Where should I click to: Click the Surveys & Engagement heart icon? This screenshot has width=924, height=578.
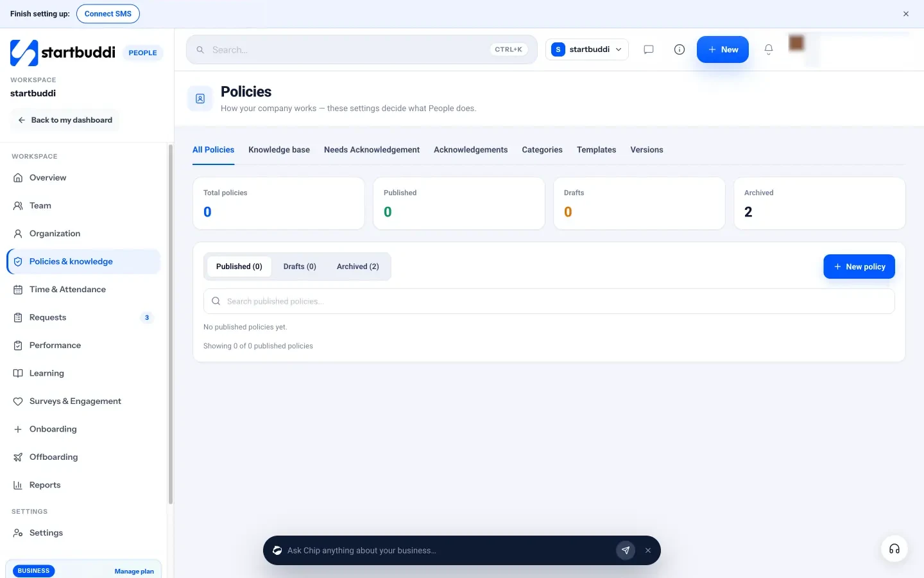pos(18,401)
